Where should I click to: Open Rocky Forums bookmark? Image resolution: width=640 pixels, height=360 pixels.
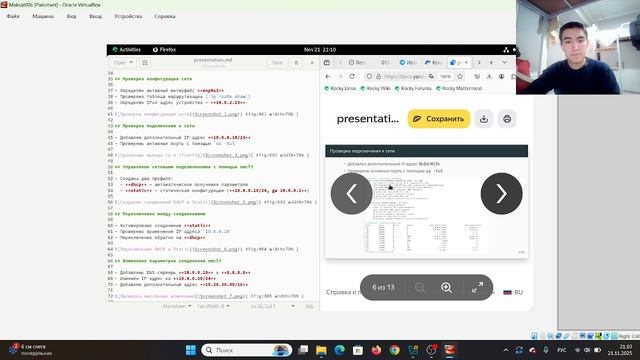[x=413, y=88]
